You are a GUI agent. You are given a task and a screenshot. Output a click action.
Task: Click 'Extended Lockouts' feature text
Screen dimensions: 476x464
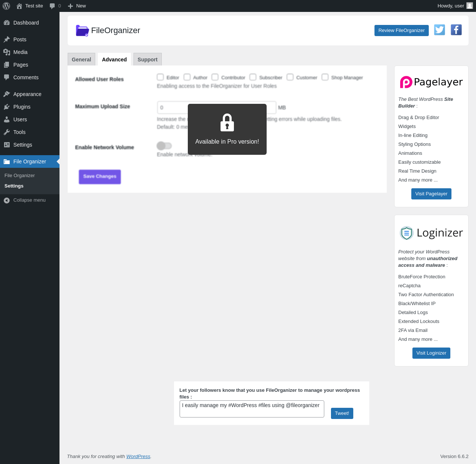click(419, 321)
